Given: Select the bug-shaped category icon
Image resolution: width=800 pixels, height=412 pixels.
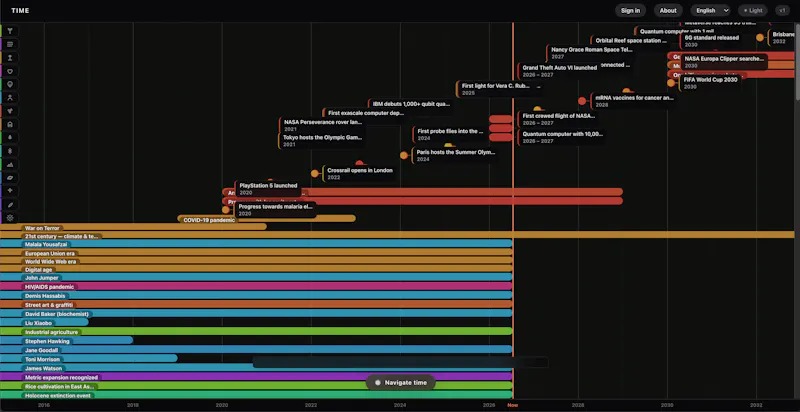Looking at the screenshot, I should (x=10, y=151).
